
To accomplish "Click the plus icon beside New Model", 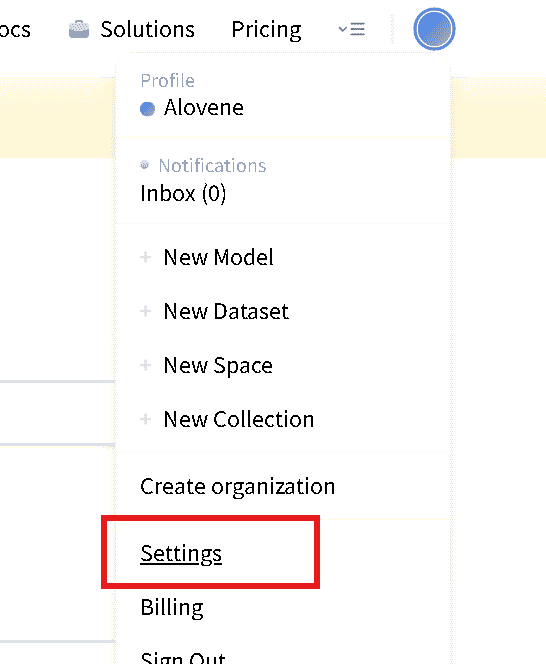I will [x=145, y=257].
